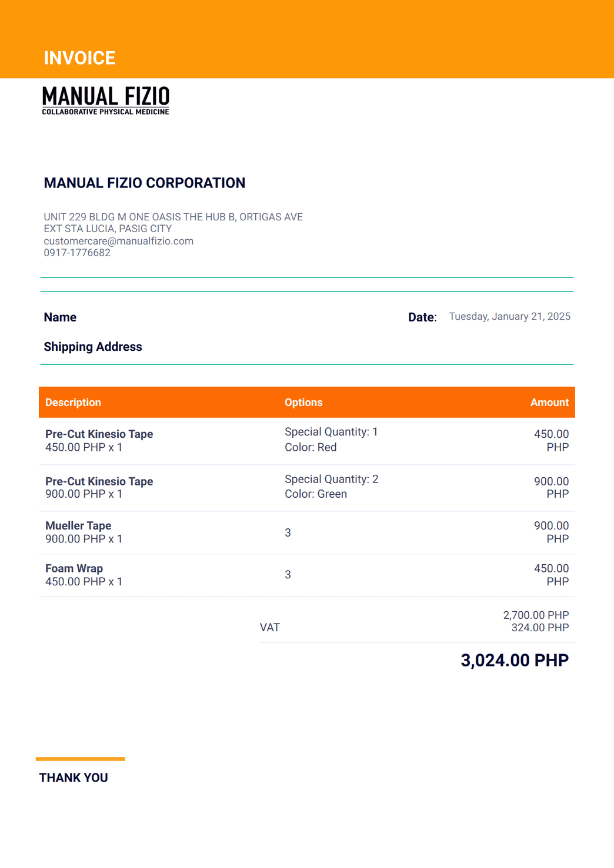Click the VAT label

coord(270,628)
